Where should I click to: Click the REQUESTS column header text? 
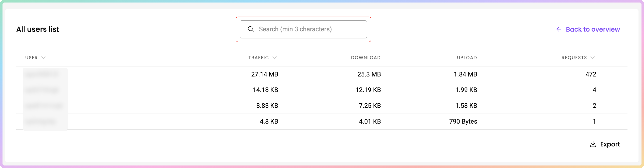[574, 58]
